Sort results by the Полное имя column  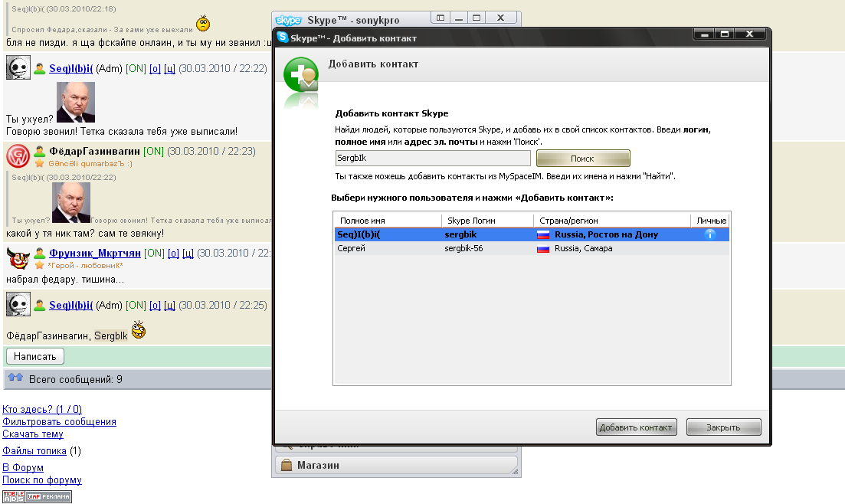click(388, 221)
